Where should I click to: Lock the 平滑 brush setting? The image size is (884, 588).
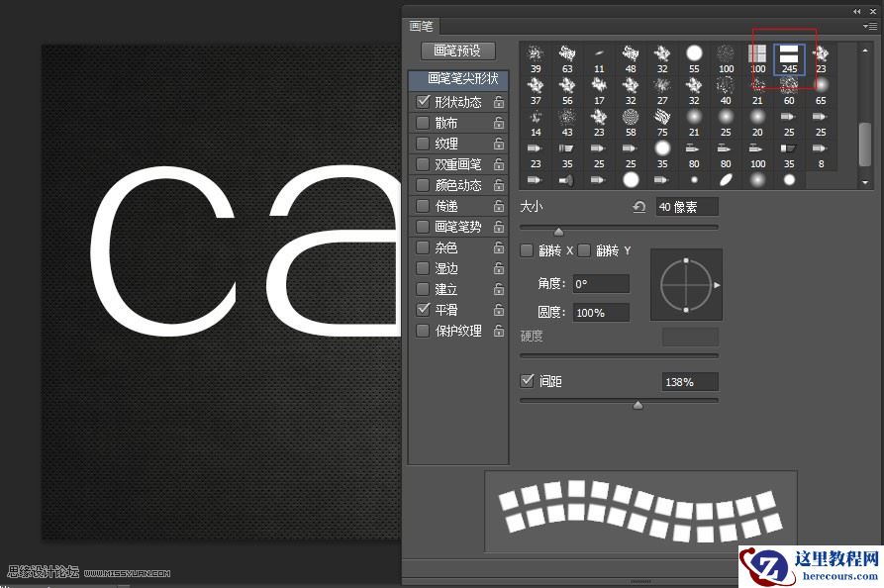tap(499, 309)
